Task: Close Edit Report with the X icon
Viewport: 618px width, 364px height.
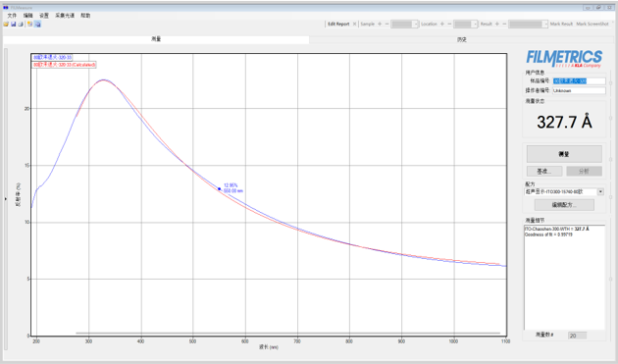Action: click(x=354, y=25)
